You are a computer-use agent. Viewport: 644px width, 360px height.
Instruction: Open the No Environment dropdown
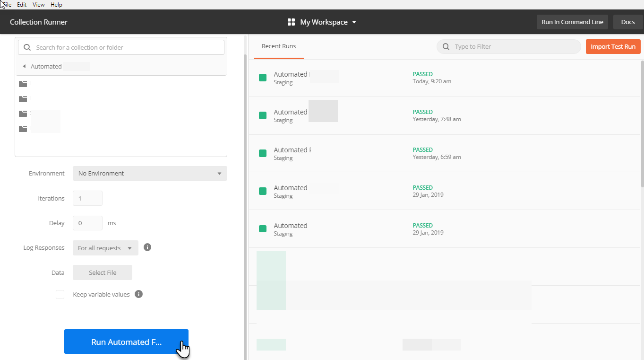tap(149, 173)
